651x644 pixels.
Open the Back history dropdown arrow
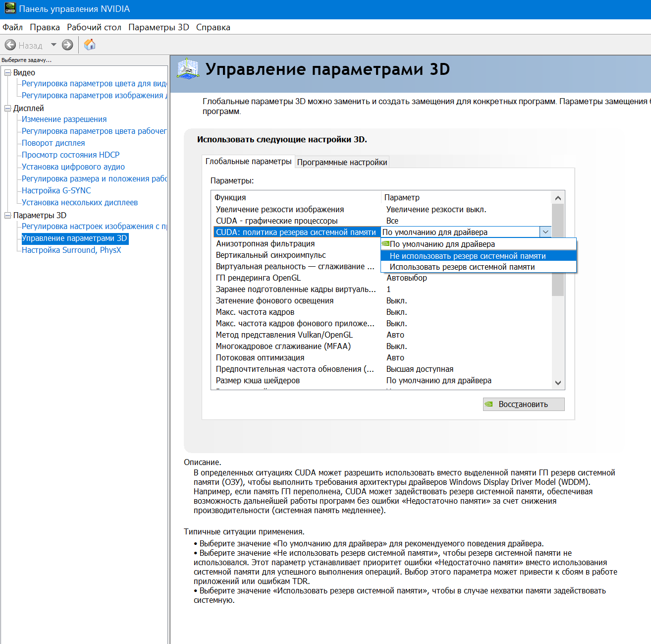coord(54,45)
